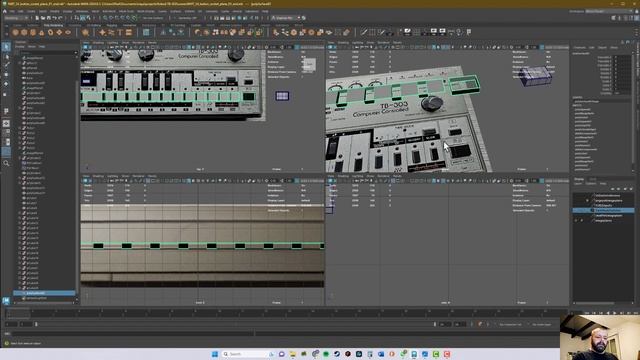Click the TB-303 knob in perspective viewport

pos(431,103)
